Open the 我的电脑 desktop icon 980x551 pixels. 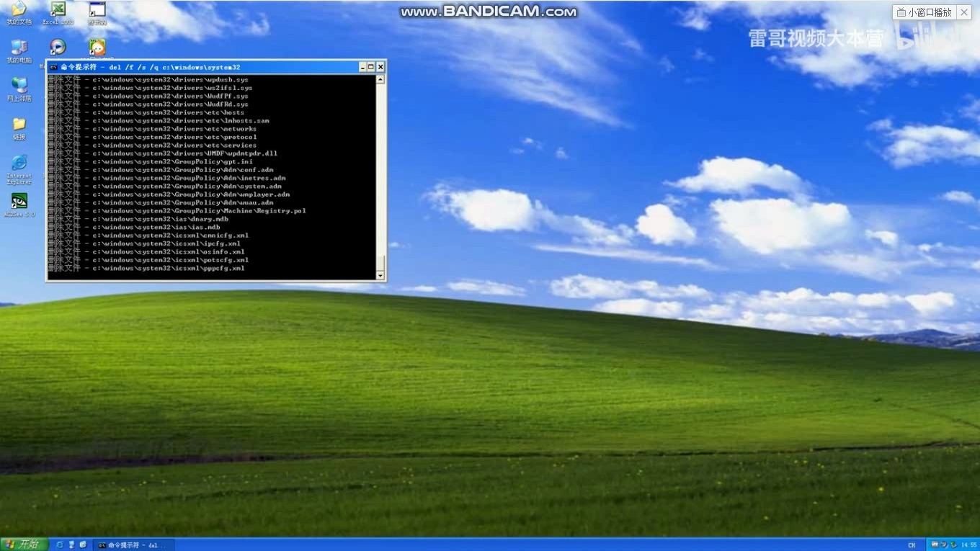[x=19, y=49]
